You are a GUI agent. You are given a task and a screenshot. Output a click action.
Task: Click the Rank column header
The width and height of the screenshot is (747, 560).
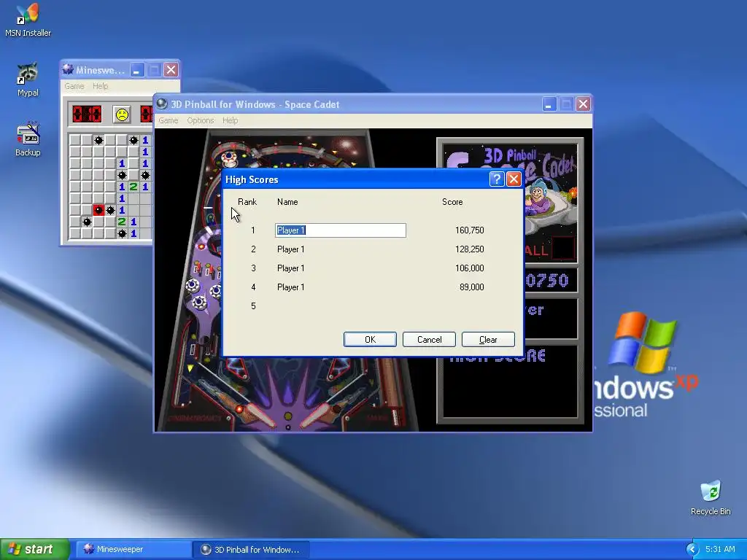[x=247, y=202]
